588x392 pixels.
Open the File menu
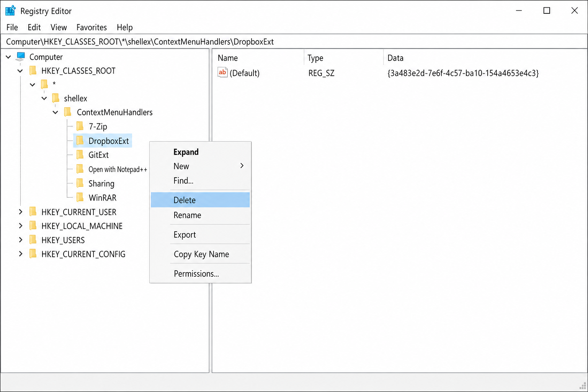(12, 27)
